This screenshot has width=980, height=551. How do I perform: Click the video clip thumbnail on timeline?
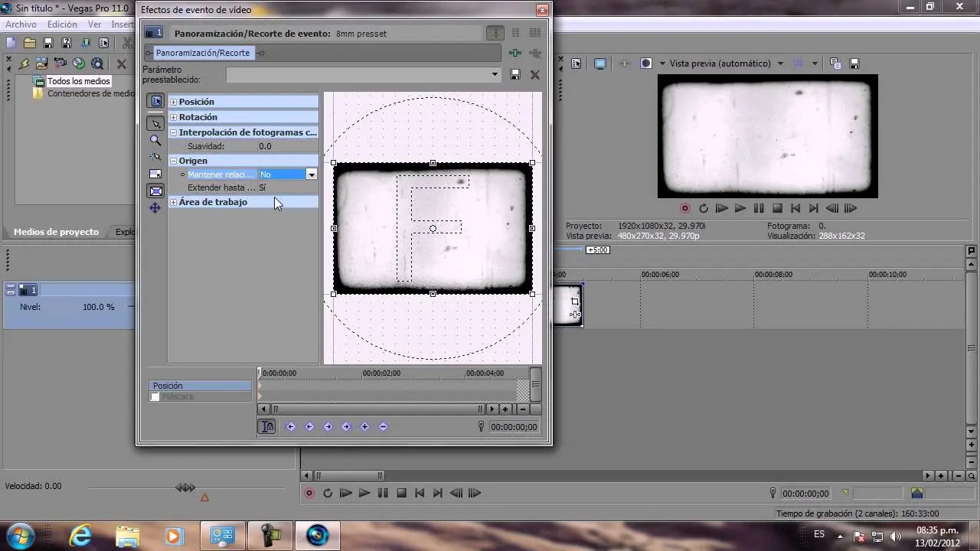[x=567, y=305]
